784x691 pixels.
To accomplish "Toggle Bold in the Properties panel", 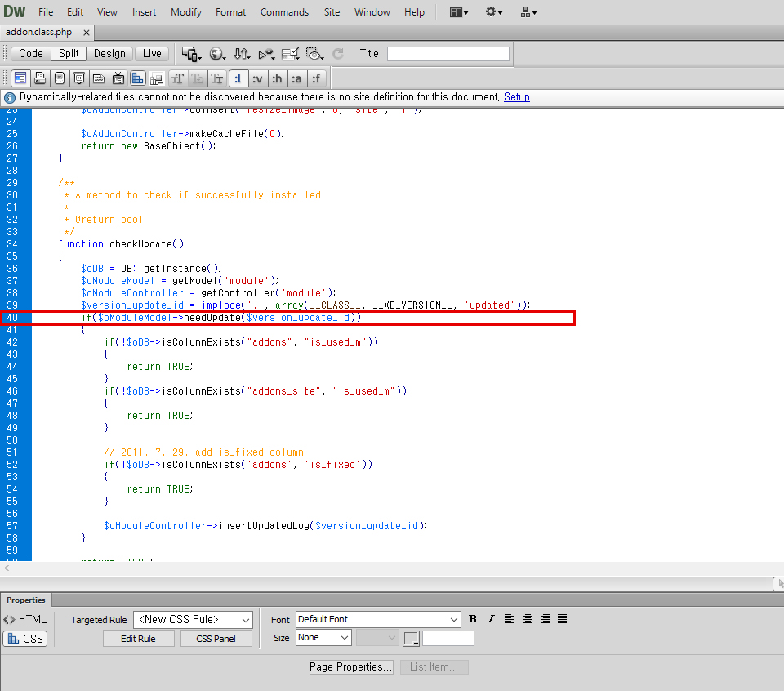I will click(473, 619).
